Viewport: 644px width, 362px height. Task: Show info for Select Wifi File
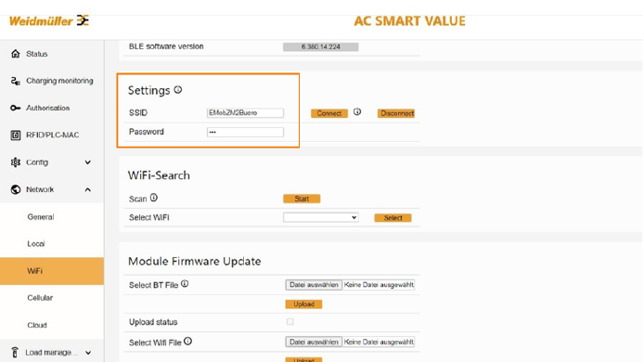point(187,341)
